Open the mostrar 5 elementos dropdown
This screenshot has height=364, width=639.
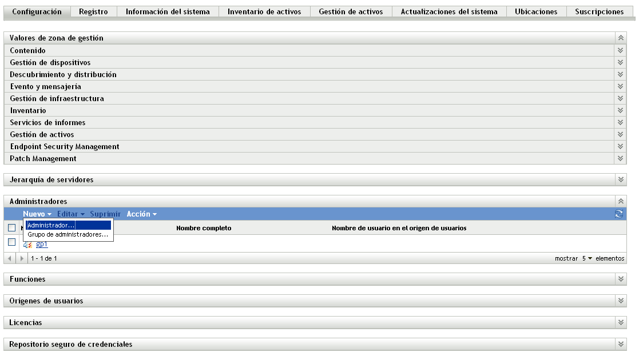pos(588,258)
